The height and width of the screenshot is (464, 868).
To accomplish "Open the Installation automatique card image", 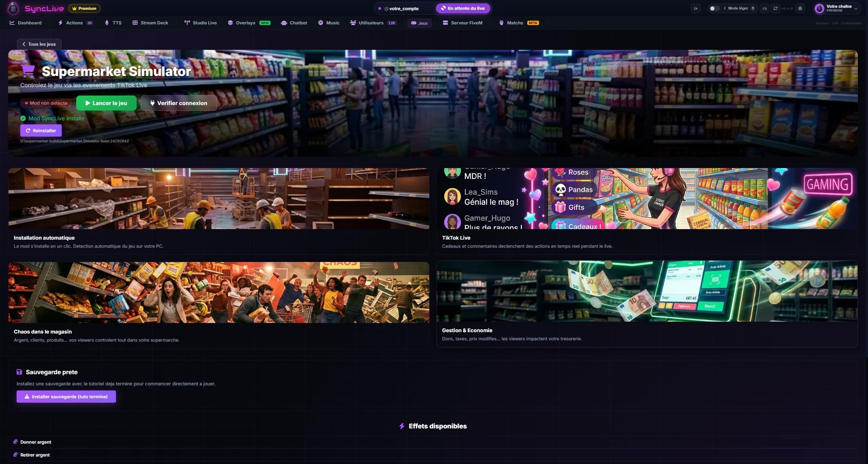I will pyautogui.click(x=219, y=199).
